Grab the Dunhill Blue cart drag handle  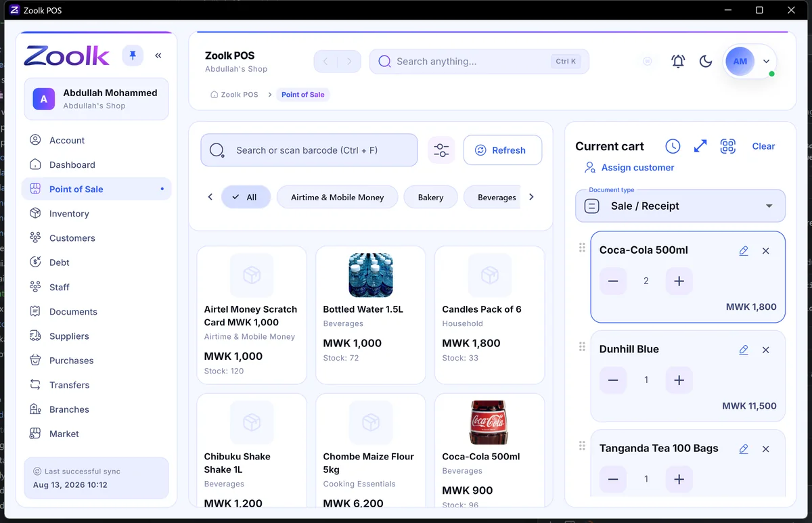click(x=582, y=347)
